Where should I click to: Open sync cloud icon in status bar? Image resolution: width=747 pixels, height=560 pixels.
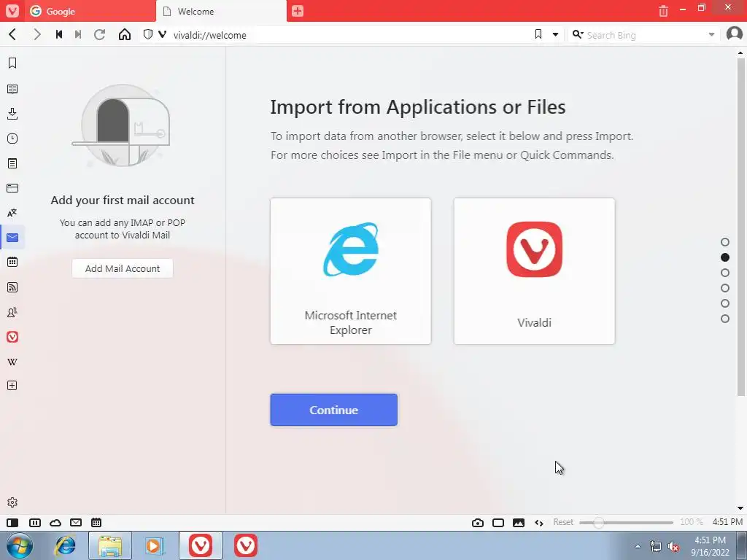point(55,522)
